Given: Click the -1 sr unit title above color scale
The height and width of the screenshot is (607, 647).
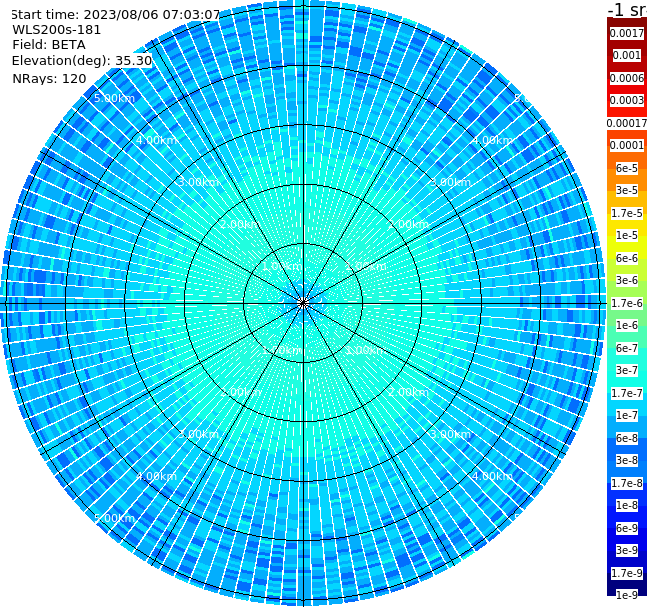Looking at the screenshot, I should click(x=627, y=10).
